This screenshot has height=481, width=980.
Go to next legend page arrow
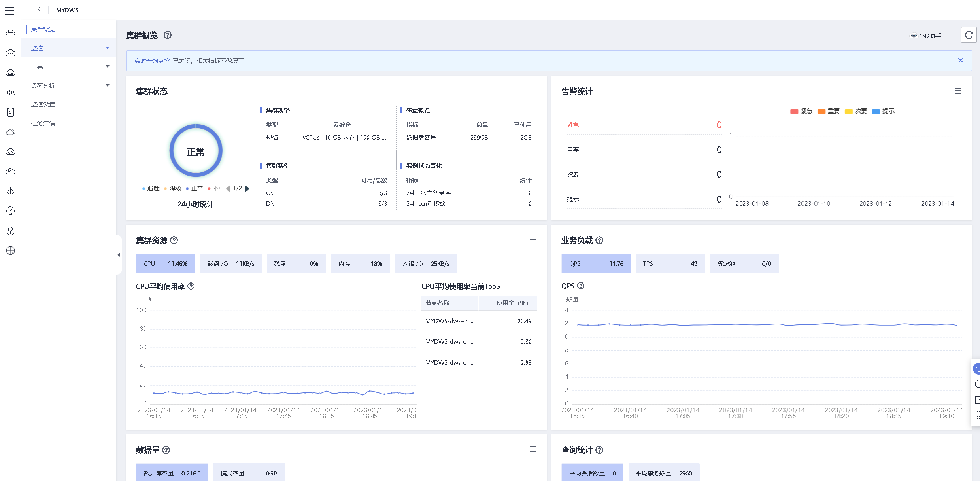pyautogui.click(x=247, y=189)
